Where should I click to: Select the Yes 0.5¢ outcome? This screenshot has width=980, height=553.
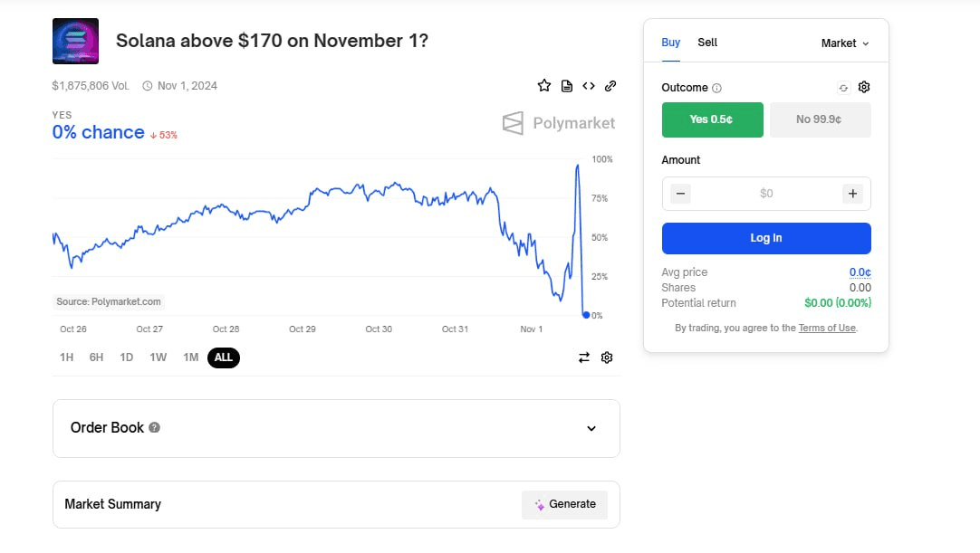pos(713,119)
